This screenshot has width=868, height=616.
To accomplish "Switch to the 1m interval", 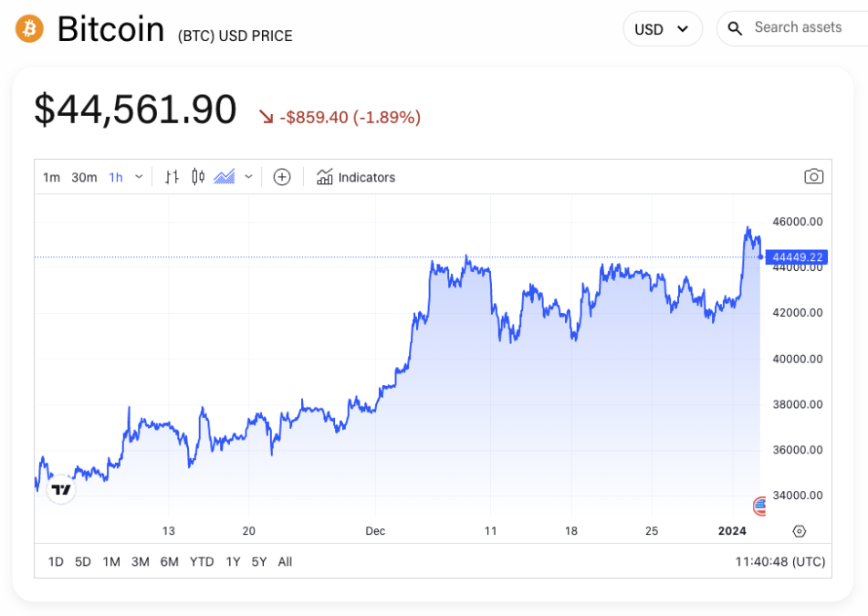I will [51, 177].
